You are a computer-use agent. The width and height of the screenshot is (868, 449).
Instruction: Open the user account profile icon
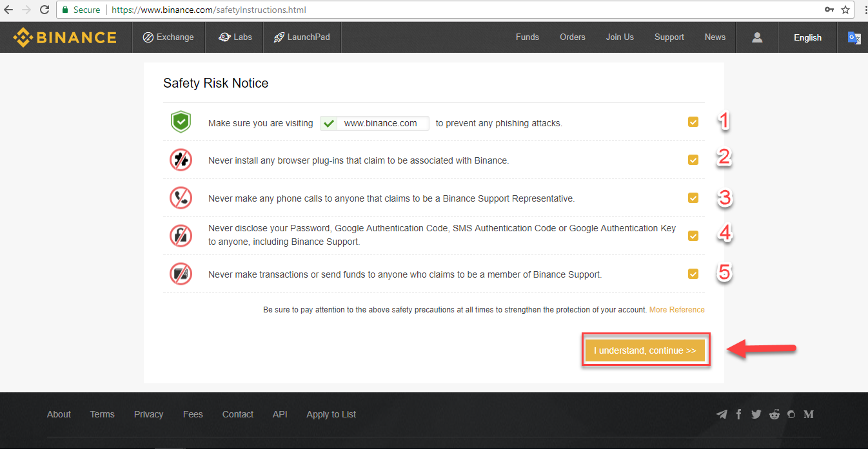click(757, 37)
